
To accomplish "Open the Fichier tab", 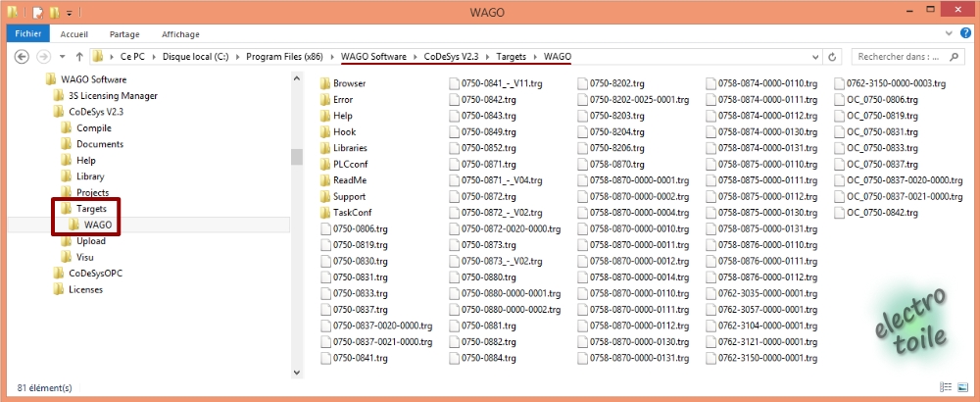I will [28, 33].
